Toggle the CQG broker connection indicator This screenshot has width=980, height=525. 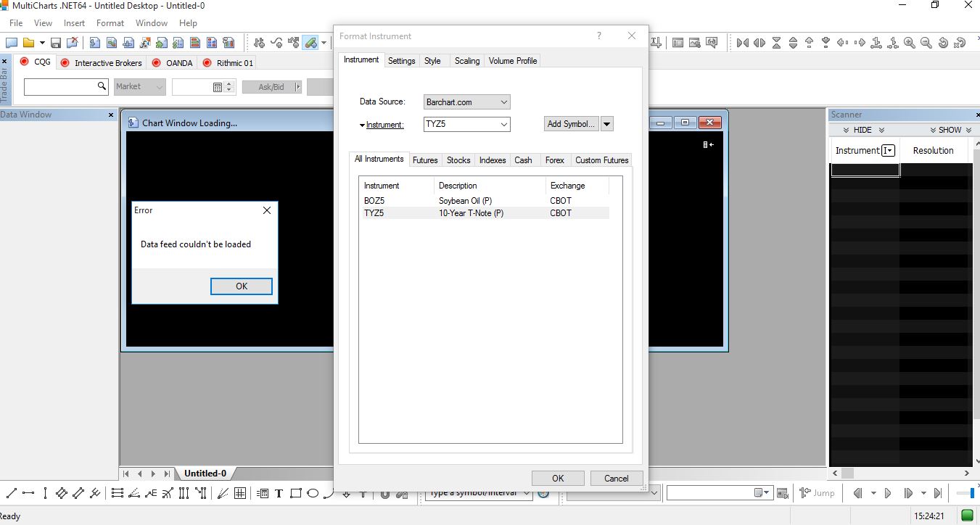24,62
